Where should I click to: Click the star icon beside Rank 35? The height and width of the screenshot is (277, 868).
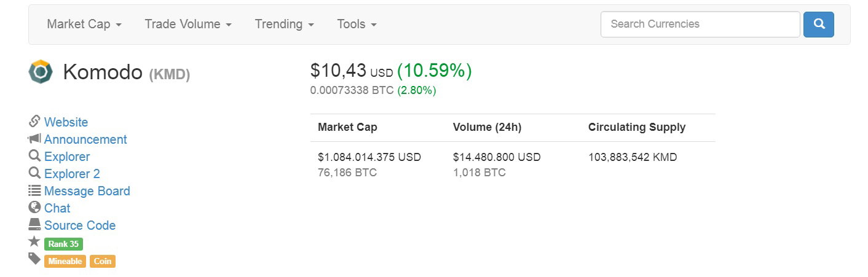pos(34,242)
